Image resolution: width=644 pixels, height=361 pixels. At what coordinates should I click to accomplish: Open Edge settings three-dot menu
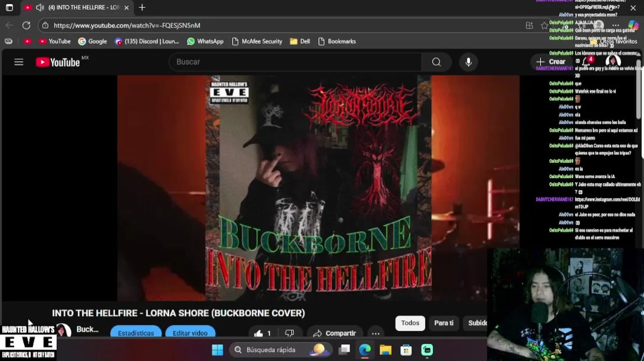pos(615,25)
